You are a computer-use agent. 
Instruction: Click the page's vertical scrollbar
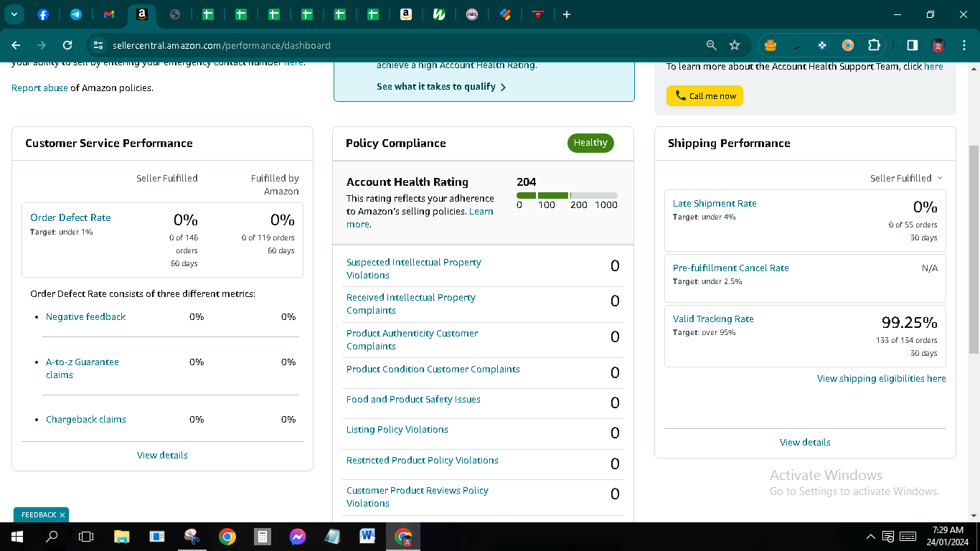974,249
